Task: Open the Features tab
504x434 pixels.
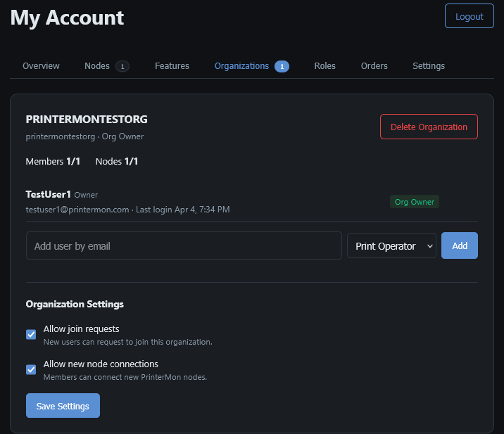Action: coord(172,66)
